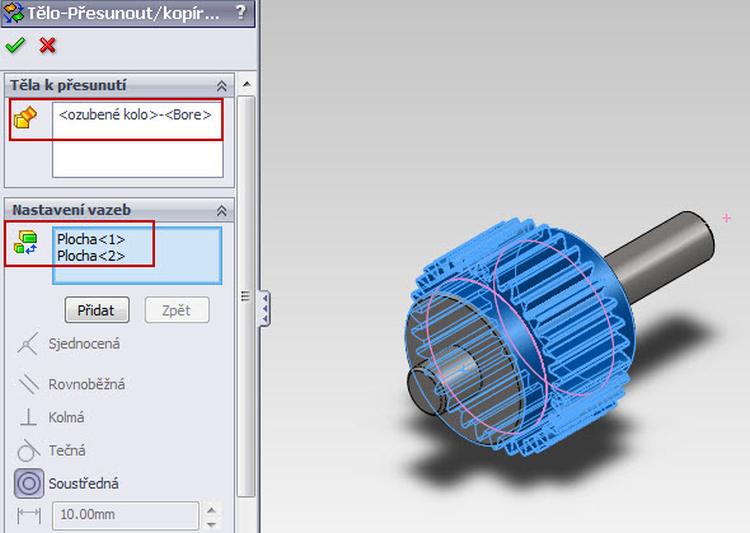
Task: Click the bodies to move selection icon
Action: 25,118
